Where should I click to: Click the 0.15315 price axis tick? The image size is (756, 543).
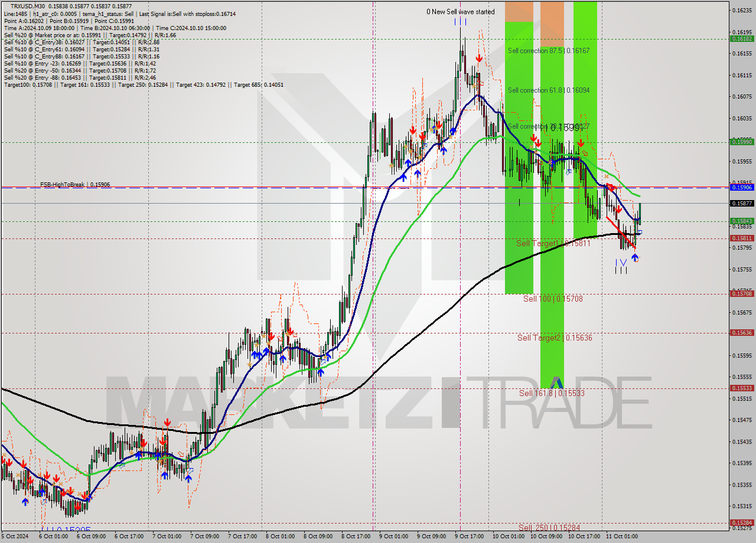(x=742, y=506)
